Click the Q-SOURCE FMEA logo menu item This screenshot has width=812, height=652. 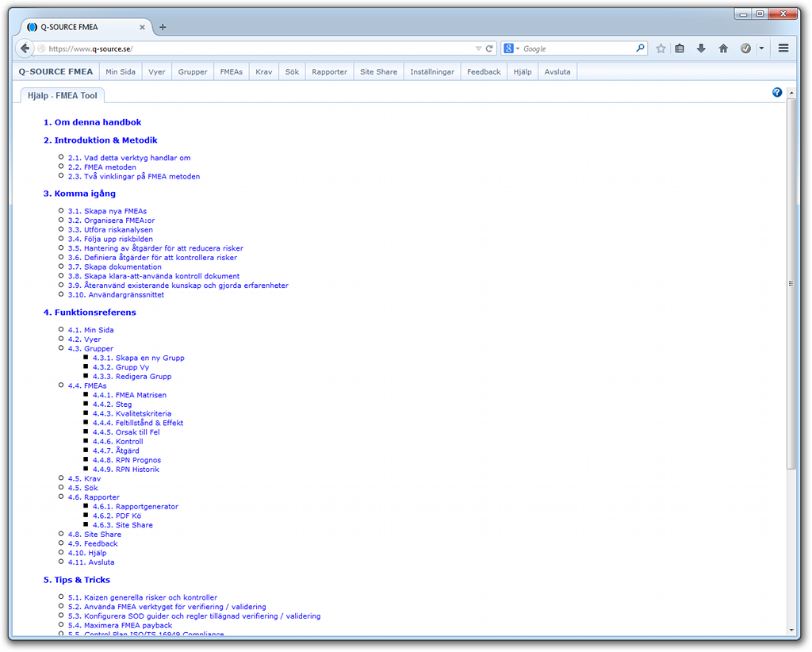tap(56, 71)
